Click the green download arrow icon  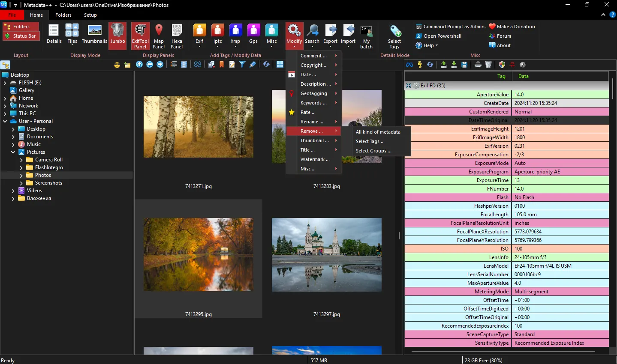pos(454,65)
